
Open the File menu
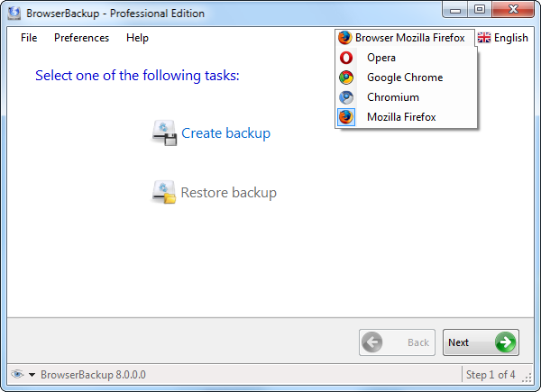(x=29, y=38)
